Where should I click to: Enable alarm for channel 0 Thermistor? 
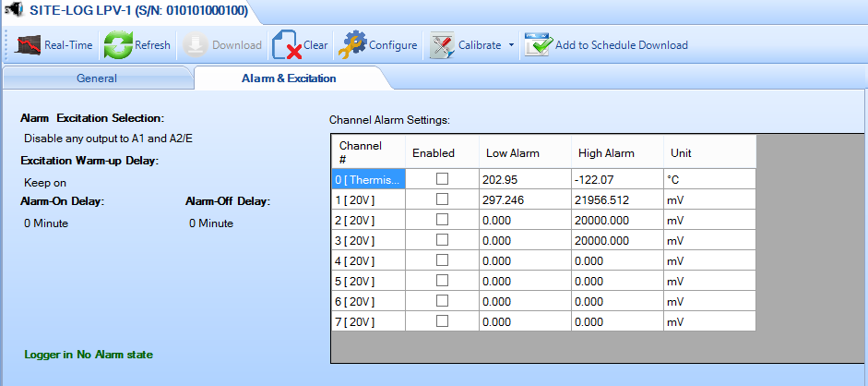pyautogui.click(x=442, y=178)
